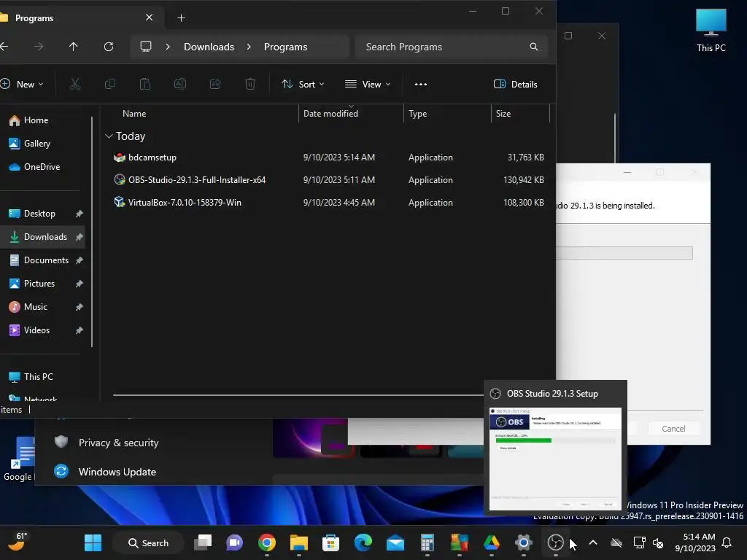Click the Share icon in toolbar
This screenshot has height=560, width=747.
[215, 85]
